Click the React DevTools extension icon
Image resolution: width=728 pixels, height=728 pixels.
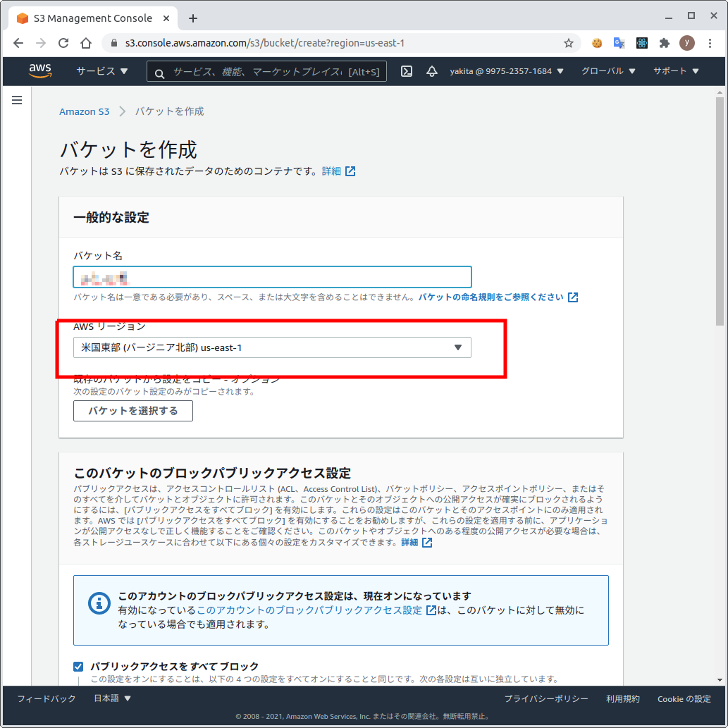coord(641,43)
